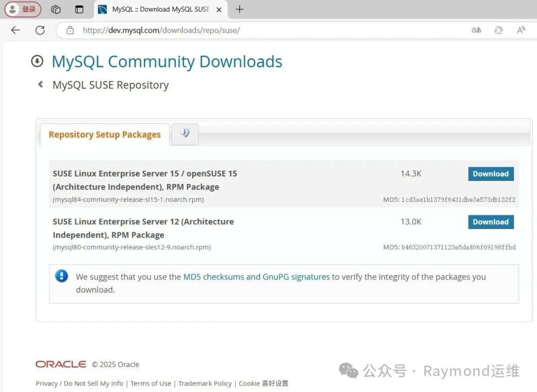Click the 14.3K file size text

tap(411, 174)
